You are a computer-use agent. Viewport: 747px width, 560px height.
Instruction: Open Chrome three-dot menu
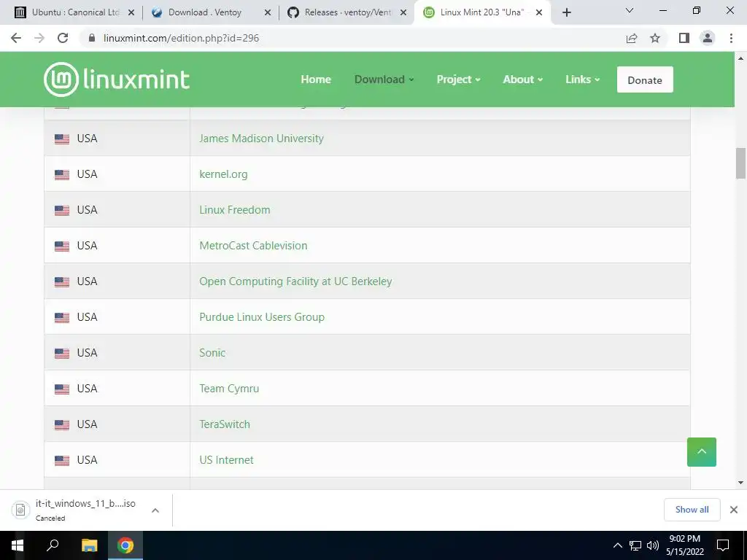[x=731, y=38]
